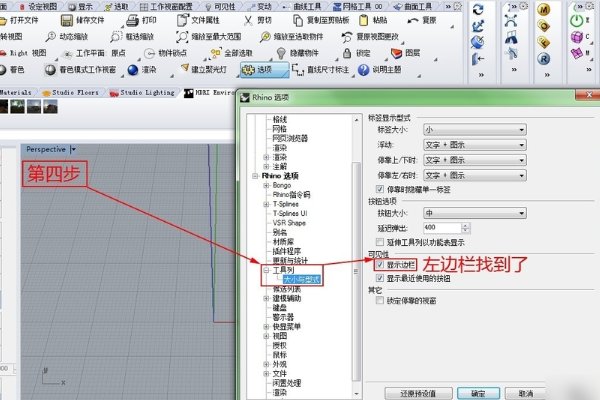
Task: Click 着色模式工作视窗 shaded viewport
Action: [x=80, y=70]
